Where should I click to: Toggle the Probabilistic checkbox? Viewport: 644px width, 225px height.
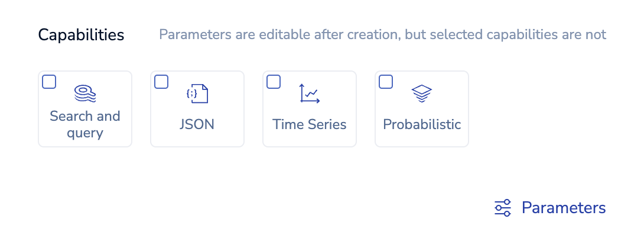click(x=386, y=82)
